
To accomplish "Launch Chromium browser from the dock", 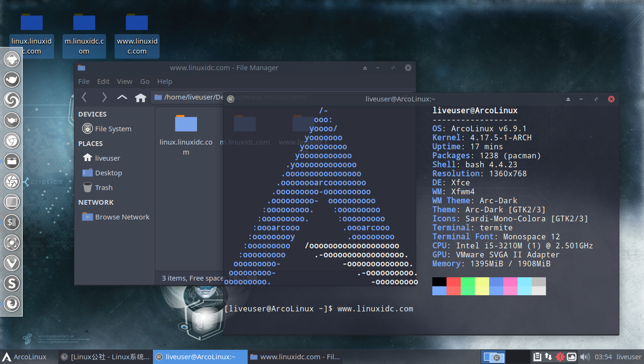I will pos(11,141).
